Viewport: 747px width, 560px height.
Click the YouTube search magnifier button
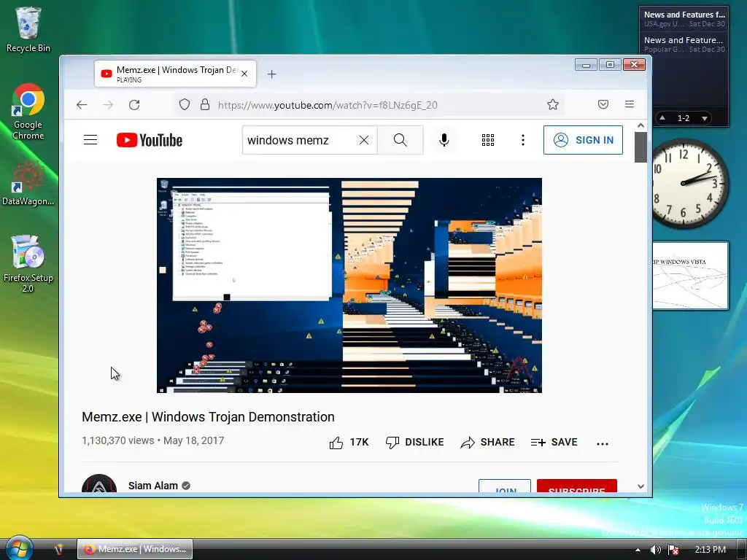pos(400,140)
